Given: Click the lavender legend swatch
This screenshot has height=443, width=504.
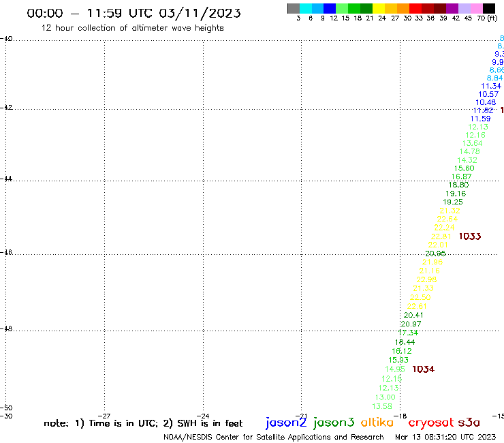Looking at the screenshot, I should (x=464, y=8).
